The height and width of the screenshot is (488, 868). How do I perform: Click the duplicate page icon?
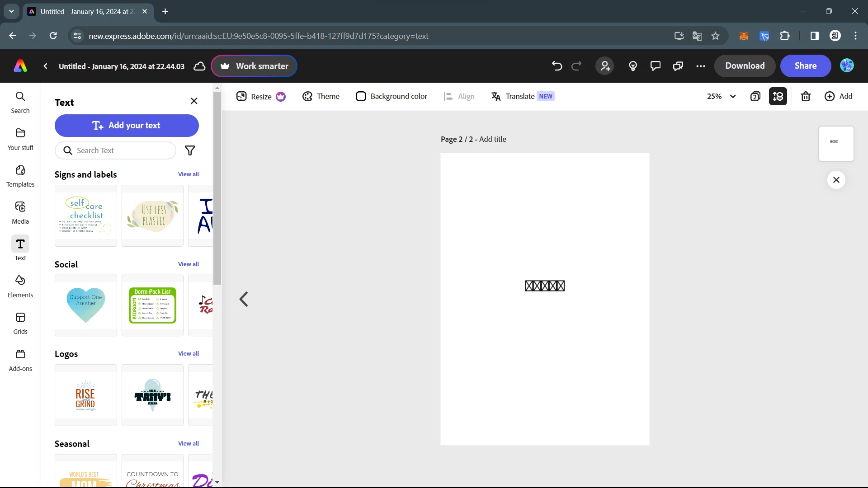(755, 96)
